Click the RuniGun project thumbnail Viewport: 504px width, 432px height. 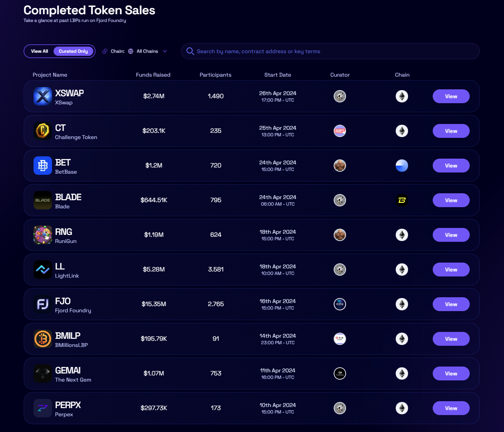click(42, 235)
